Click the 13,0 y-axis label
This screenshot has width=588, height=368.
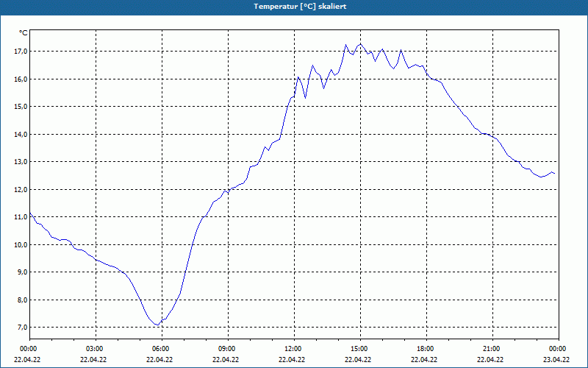coord(21,161)
